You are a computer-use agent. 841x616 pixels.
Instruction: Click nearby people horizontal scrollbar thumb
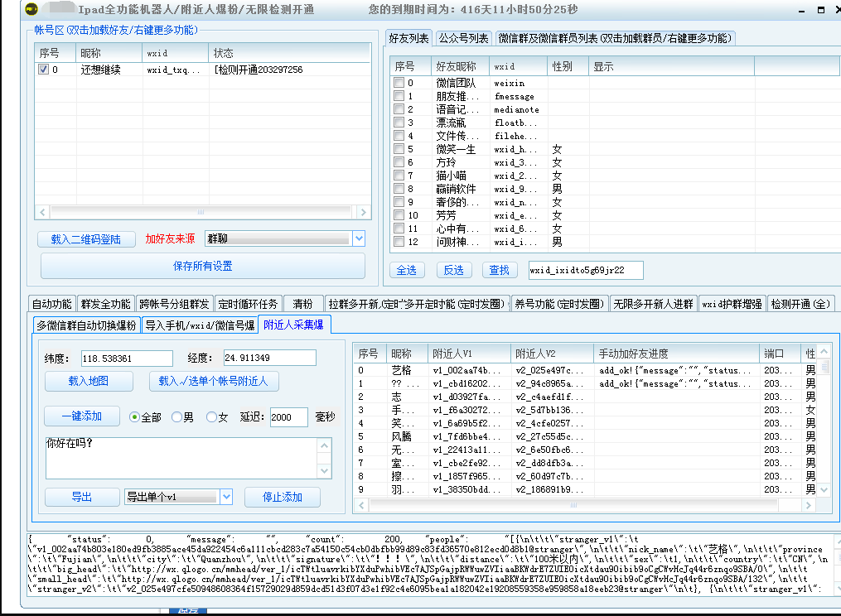[x=573, y=505]
